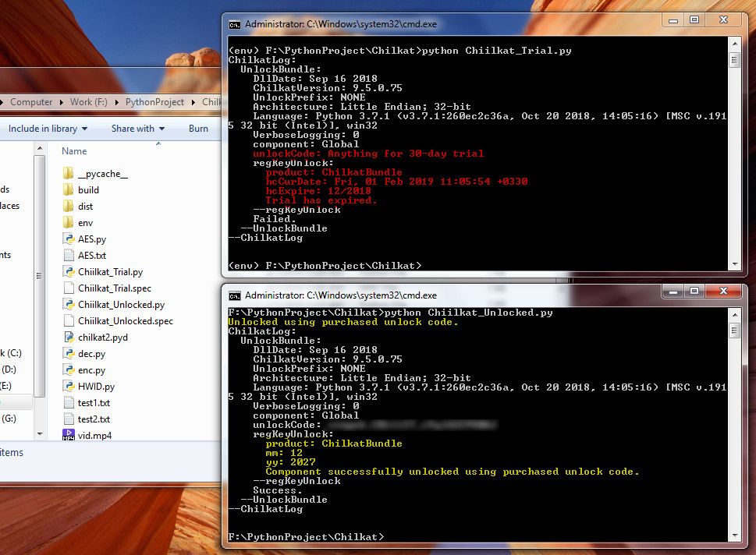Click the build folder icon

pos(68,190)
